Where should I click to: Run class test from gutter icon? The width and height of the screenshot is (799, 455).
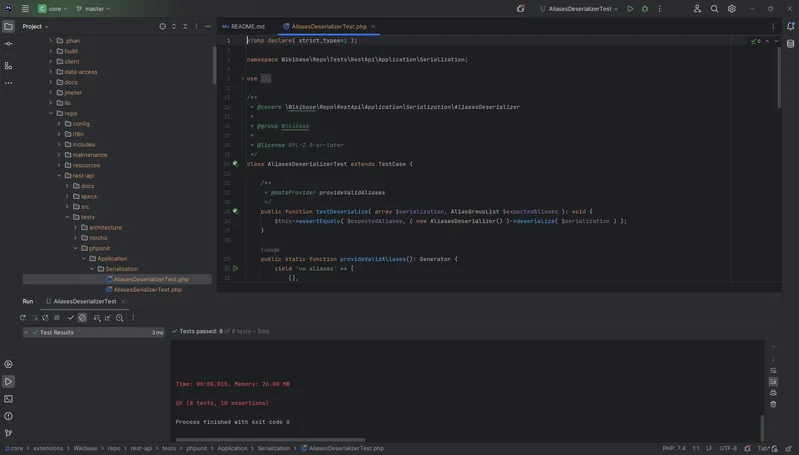(235, 164)
